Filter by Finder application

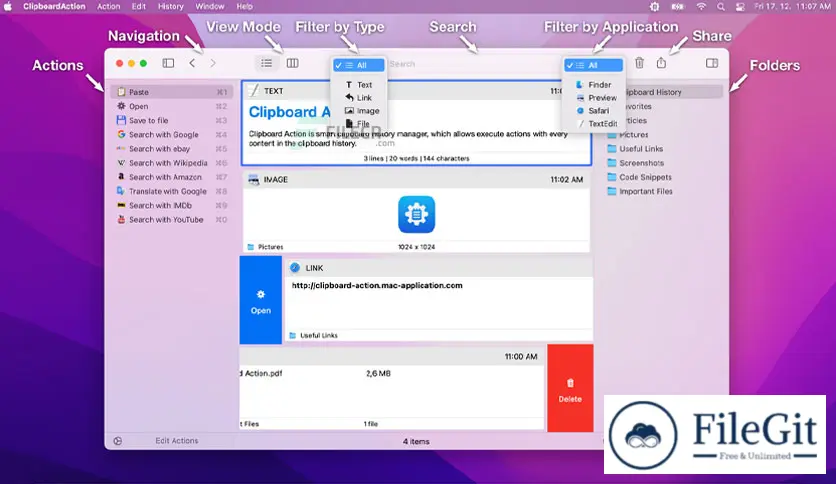593,85
